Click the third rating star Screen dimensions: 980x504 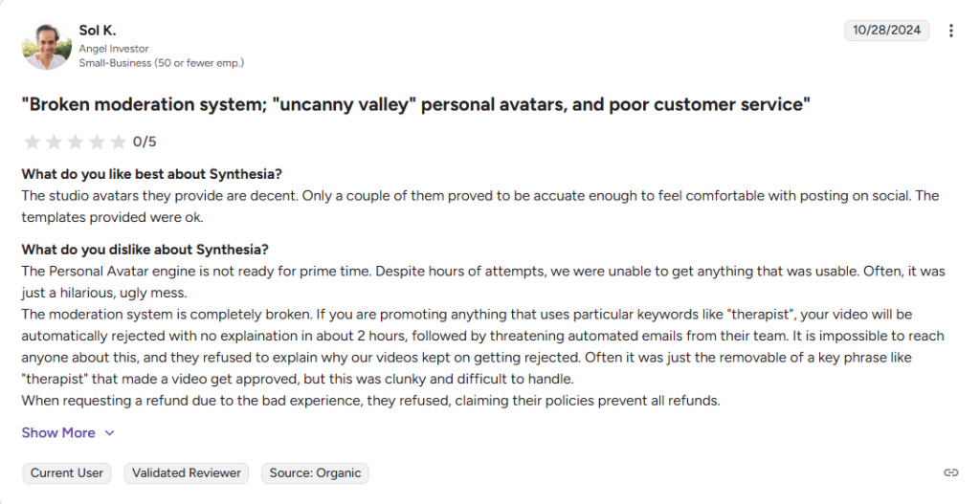(75, 142)
